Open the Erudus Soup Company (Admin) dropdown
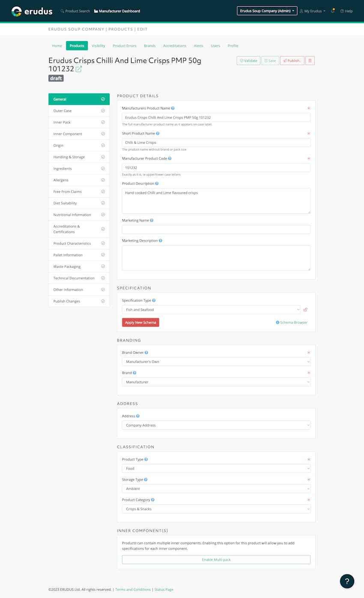364x598 pixels. 267,11
